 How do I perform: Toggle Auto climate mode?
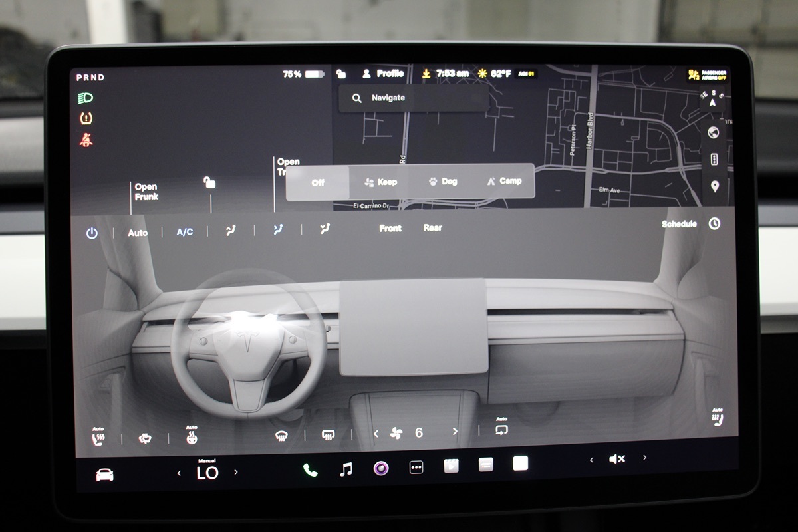[x=138, y=233]
